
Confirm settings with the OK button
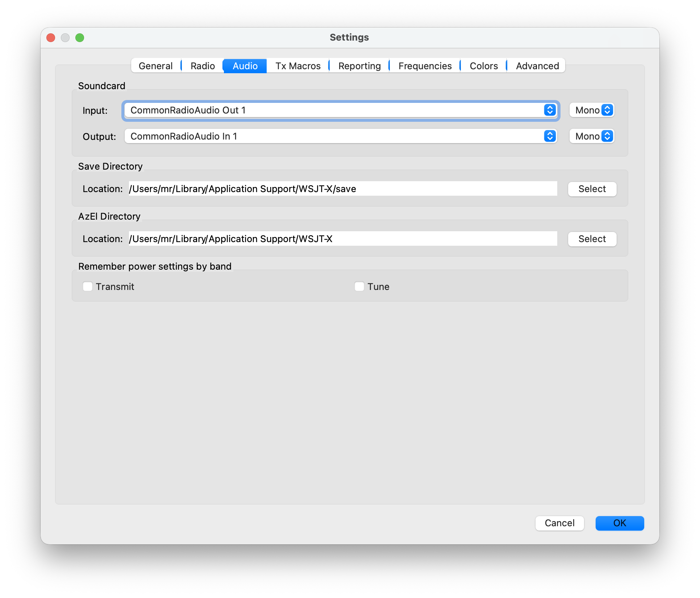pyautogui.click(x=620, y=523)
